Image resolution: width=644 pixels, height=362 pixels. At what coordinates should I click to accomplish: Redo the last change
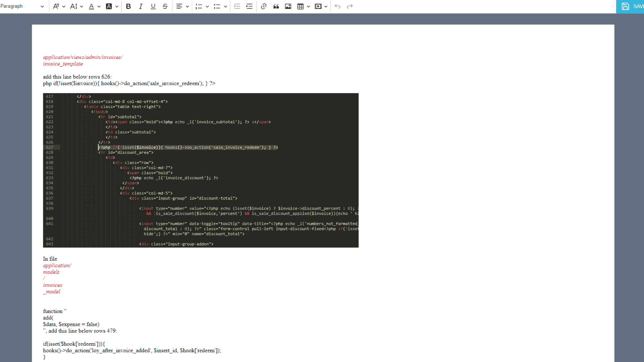[x=350, y=6]
